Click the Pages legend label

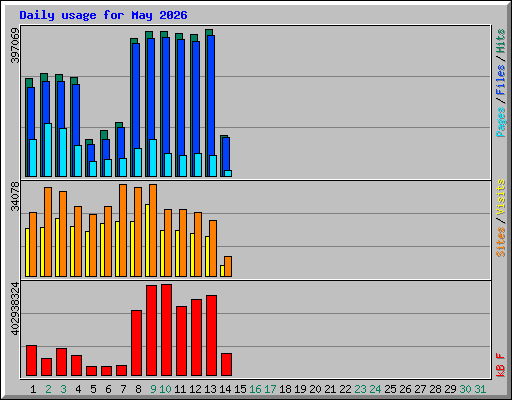501,122
